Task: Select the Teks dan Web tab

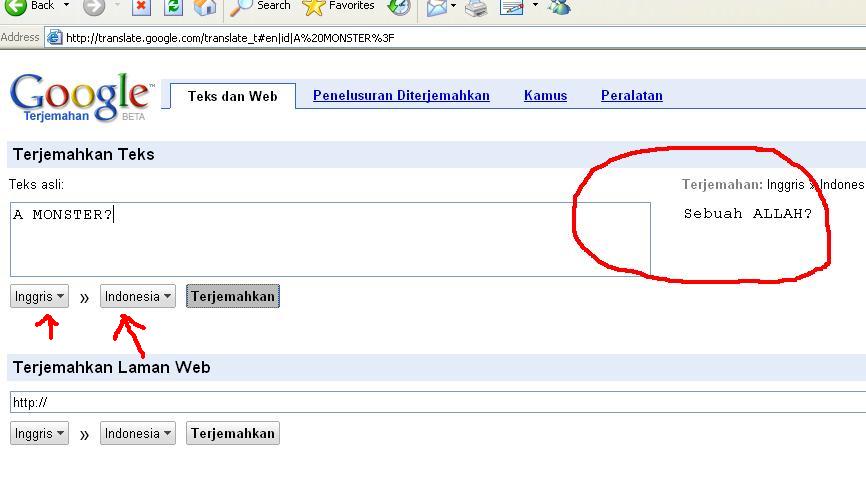Action: pyautogui.click(x=233, y=96)
